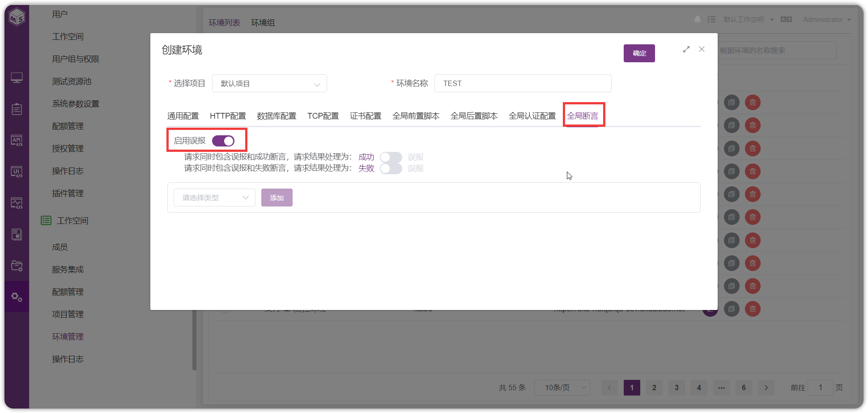Toggle the 成功/误报 result switch

[391, 157]
